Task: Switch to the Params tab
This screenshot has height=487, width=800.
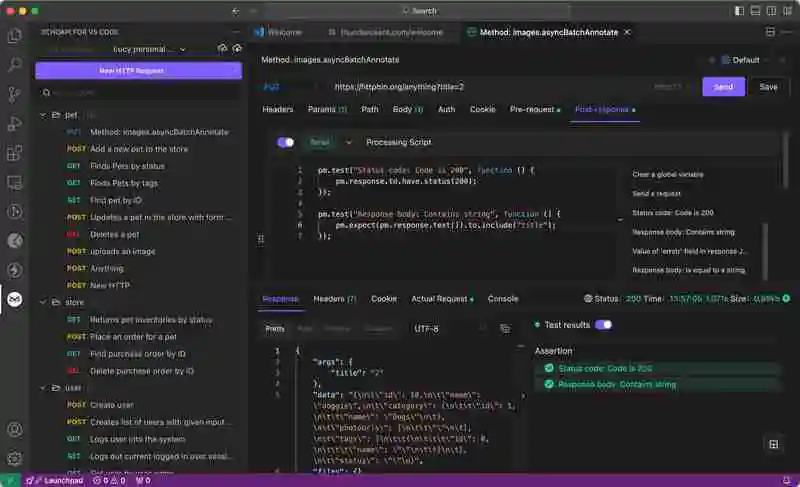Action: (x=327, y=109)
